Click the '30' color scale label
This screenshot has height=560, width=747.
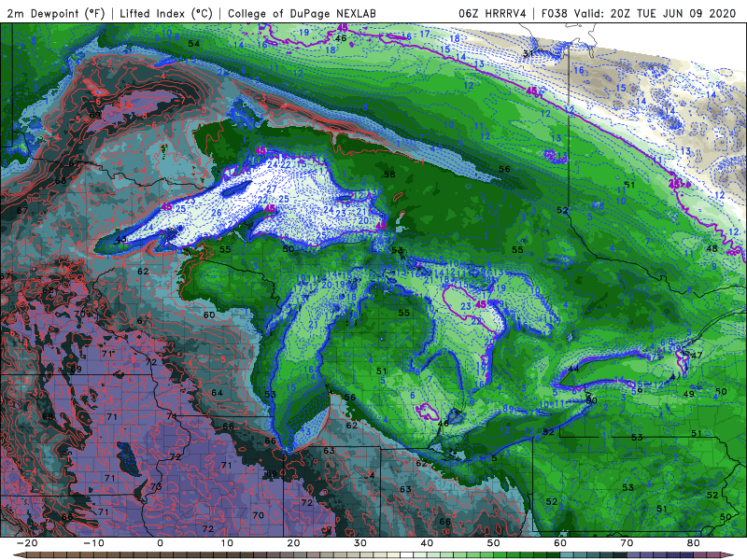(360, 543)
